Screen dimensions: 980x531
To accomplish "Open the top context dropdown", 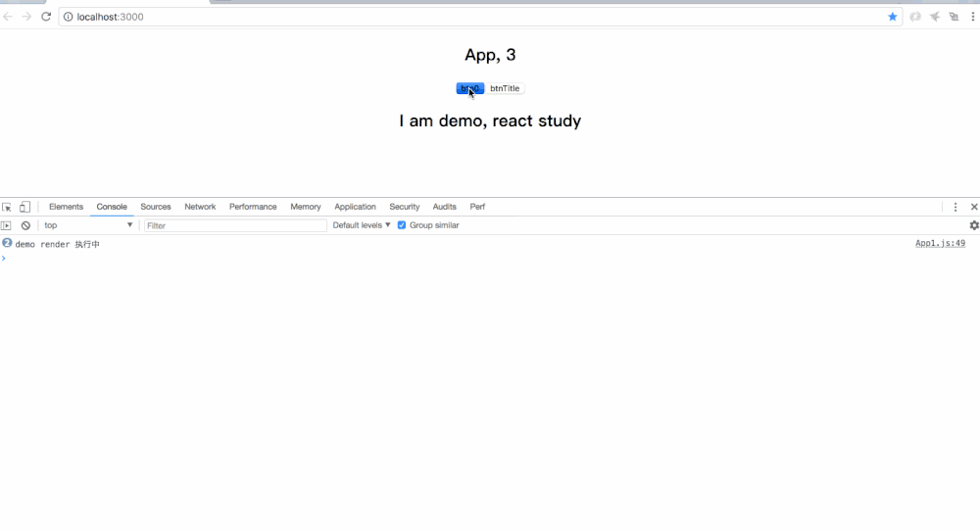I will tap(88, 225).
